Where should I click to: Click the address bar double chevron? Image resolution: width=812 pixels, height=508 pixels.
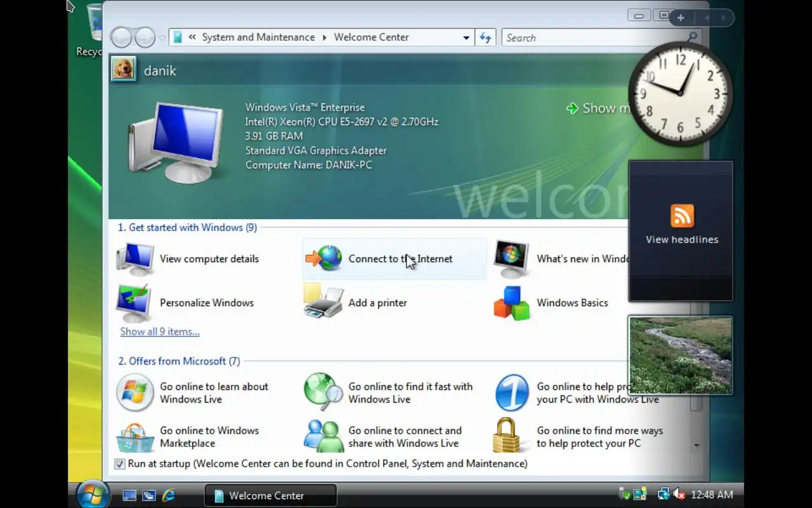pos(192,37)
